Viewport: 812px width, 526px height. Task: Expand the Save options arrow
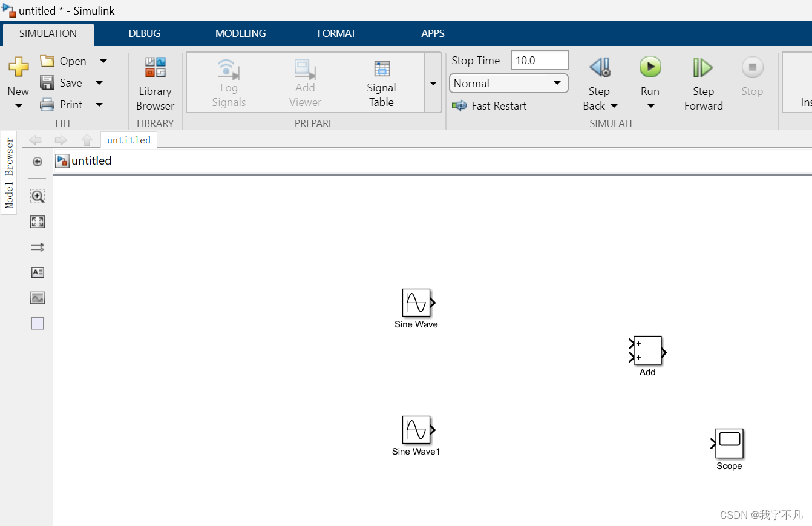pos(99,83)
